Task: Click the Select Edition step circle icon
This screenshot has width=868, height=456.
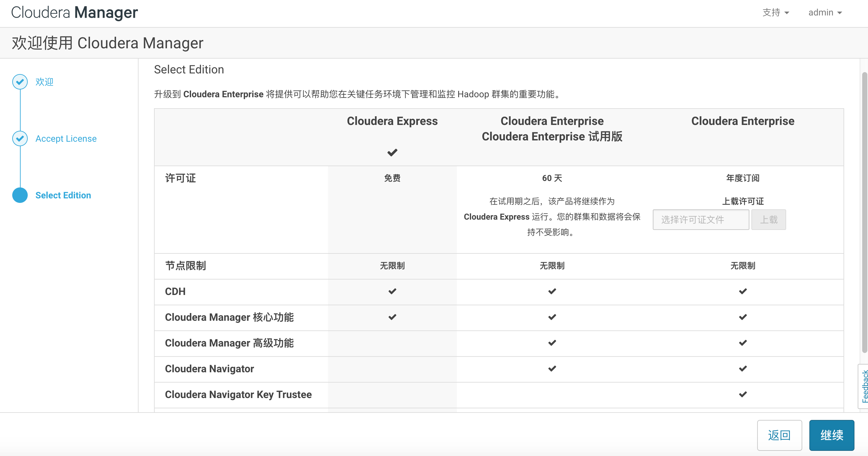Action: click(20, 195)
